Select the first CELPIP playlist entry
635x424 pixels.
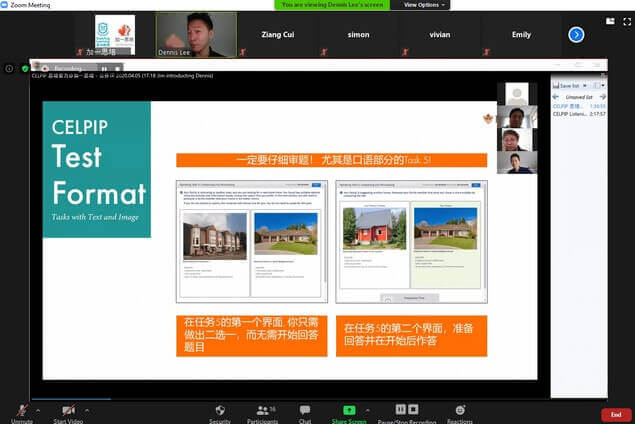(x=578, y=106)
